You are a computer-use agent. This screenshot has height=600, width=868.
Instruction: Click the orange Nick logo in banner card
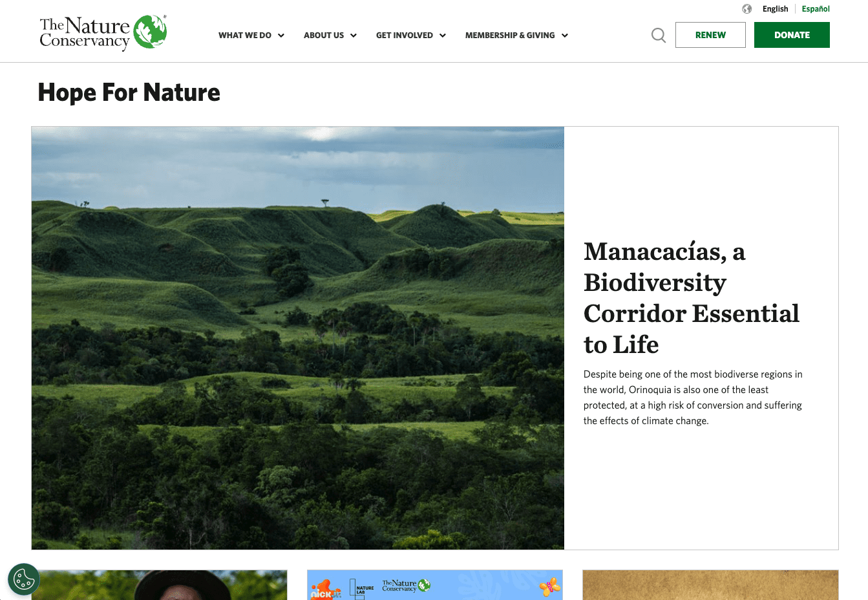325,590
